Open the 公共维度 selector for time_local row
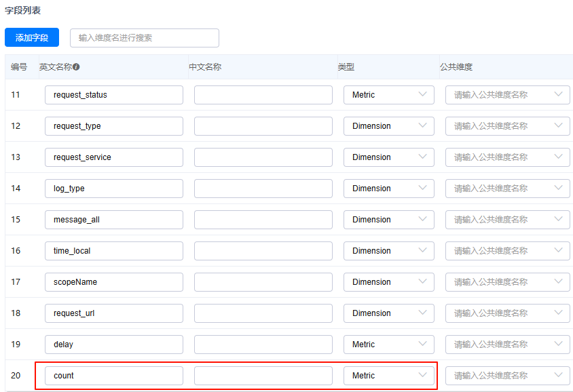The image size is (573, 392). tap(507, 251)
